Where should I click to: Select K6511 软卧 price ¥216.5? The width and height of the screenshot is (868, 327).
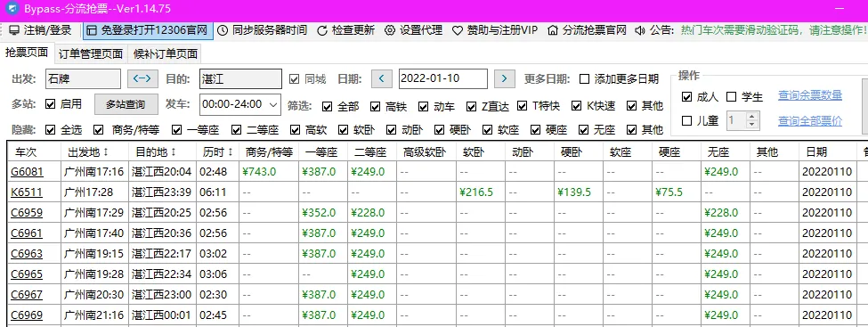476,192
